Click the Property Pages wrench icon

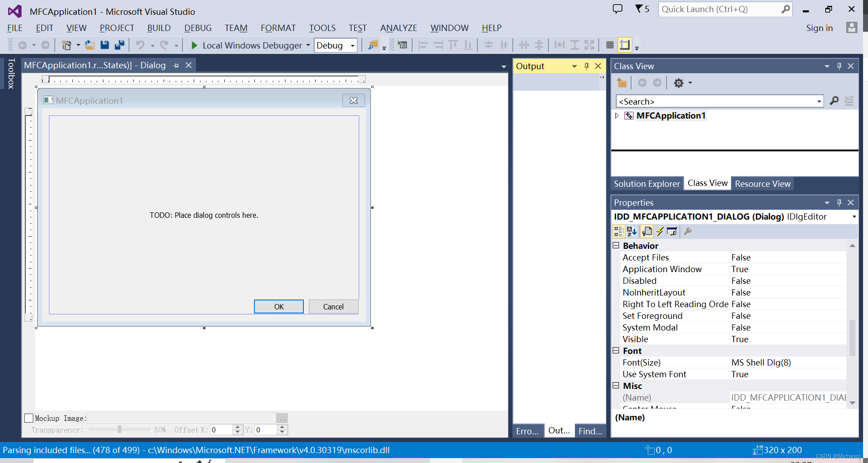click(688, 231)
